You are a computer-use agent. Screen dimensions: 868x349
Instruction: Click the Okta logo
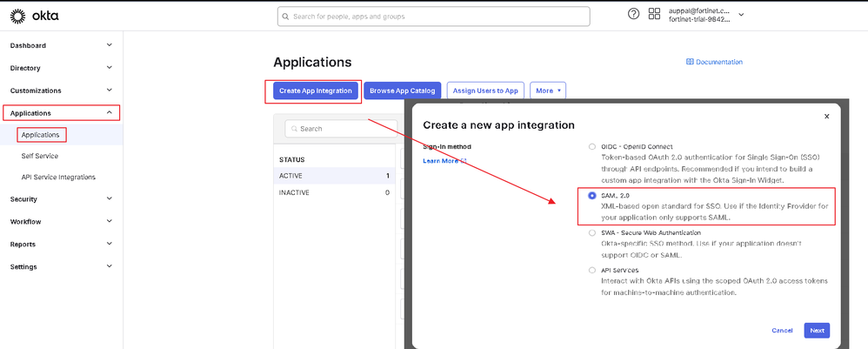(x=29, y=14)
